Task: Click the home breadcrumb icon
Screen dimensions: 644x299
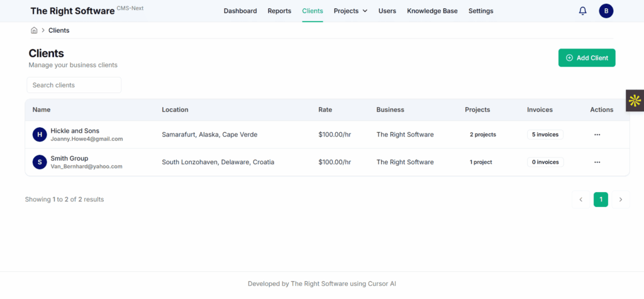Action: click(34, 30)
